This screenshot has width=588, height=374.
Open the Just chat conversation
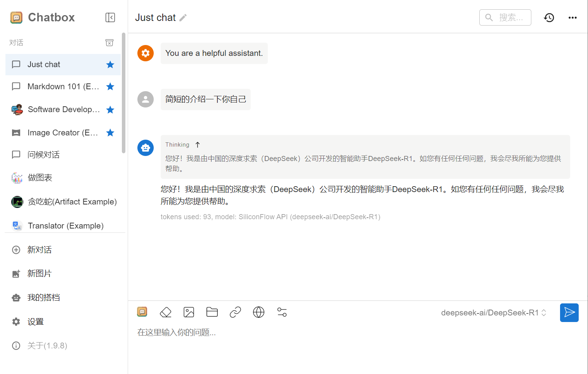pos(63,64)
